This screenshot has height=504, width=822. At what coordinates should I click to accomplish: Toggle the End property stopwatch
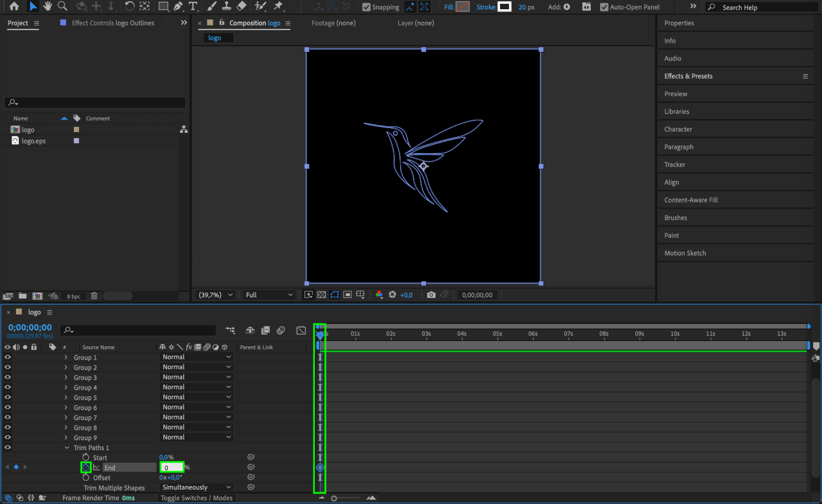tap(86, 467)
